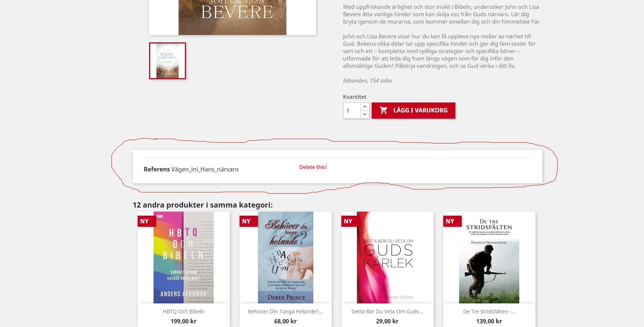Click the 139,00 kr price
Viewport: 644px width, 327px height.
pyautogui.click(x=489, y=321)
